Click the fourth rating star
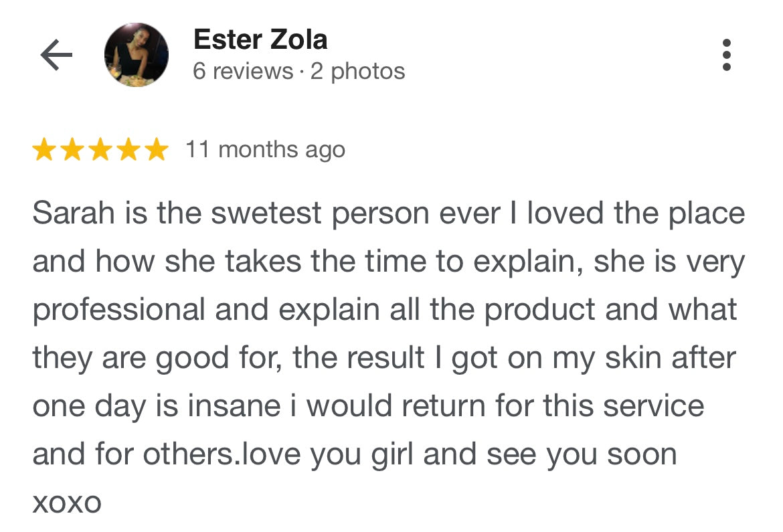783x532 pixels. pyautogui.click(x=128, y=150)
